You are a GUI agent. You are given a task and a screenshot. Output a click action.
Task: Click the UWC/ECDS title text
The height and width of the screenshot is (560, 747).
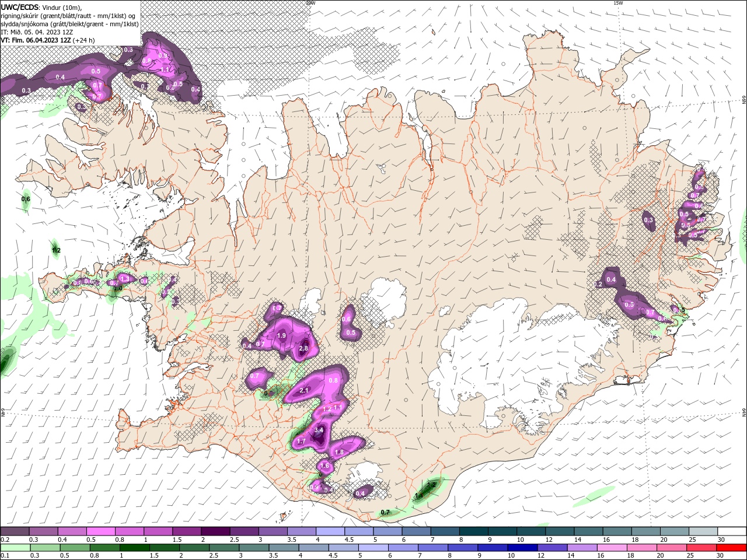tap(20, 7)
